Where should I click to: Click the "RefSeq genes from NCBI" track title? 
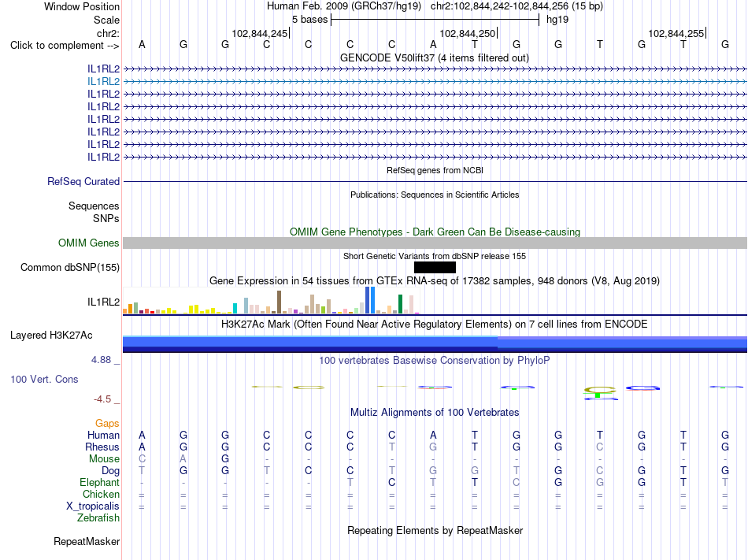coord(435,170)
